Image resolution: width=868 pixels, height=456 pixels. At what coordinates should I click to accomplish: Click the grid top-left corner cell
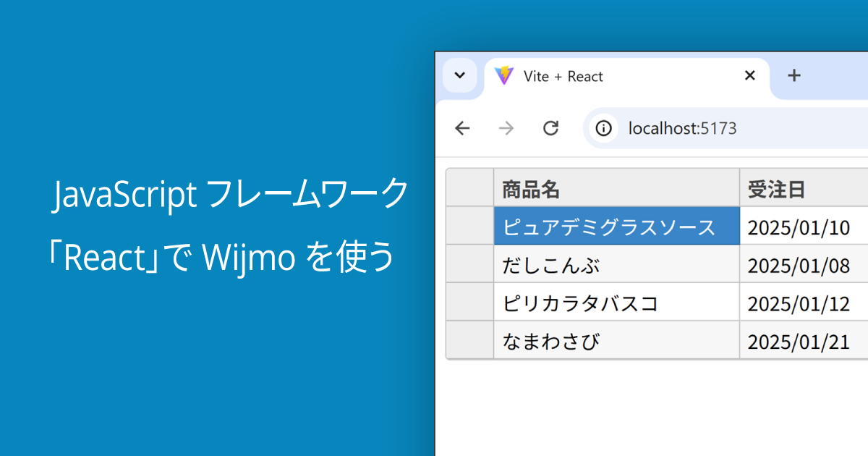[470, 188]
